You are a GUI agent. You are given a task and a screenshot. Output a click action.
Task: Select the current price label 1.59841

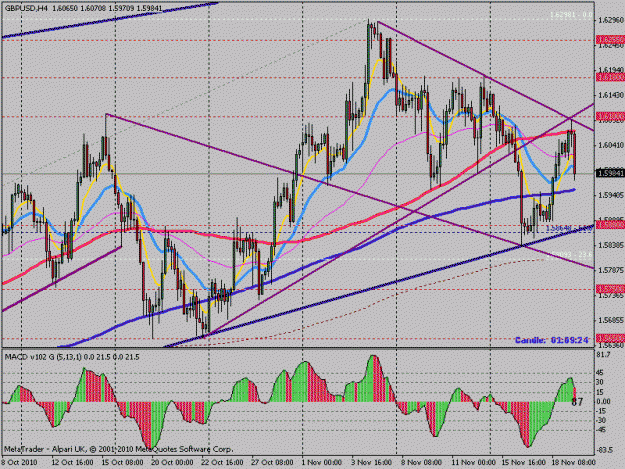pos(610,173)
